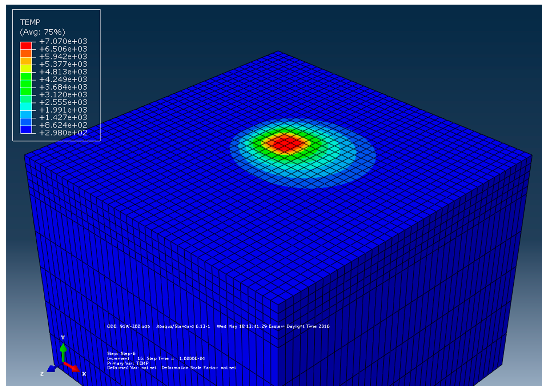Select the TEMP legend title

tap(30, 22)
